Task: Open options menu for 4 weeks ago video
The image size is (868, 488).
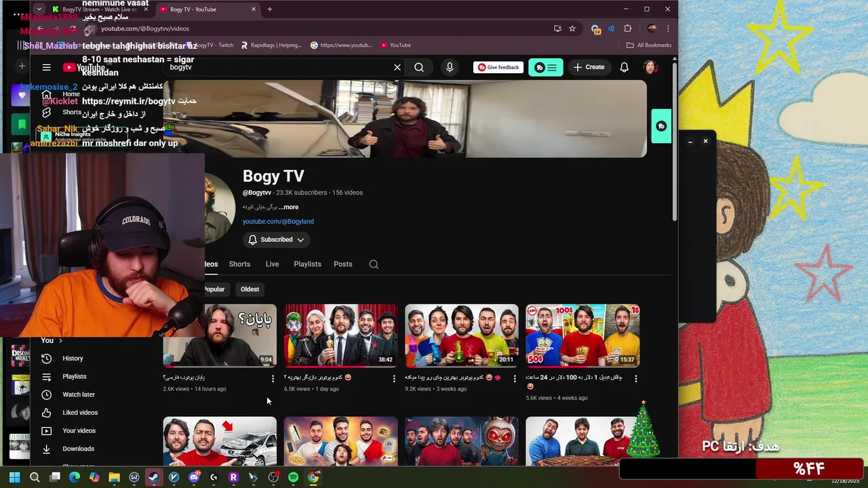Action: pyautogui.click(x=635, y=379)
